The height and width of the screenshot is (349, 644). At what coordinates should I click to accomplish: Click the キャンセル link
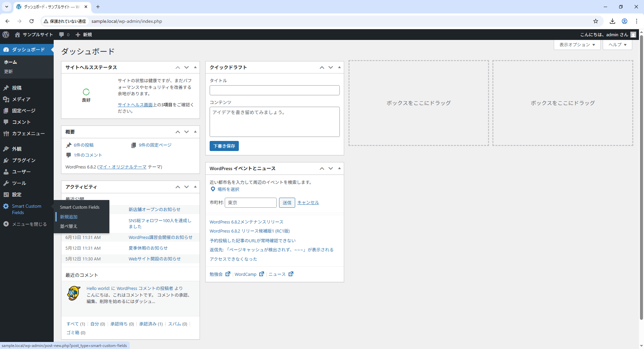pos(308,202)
